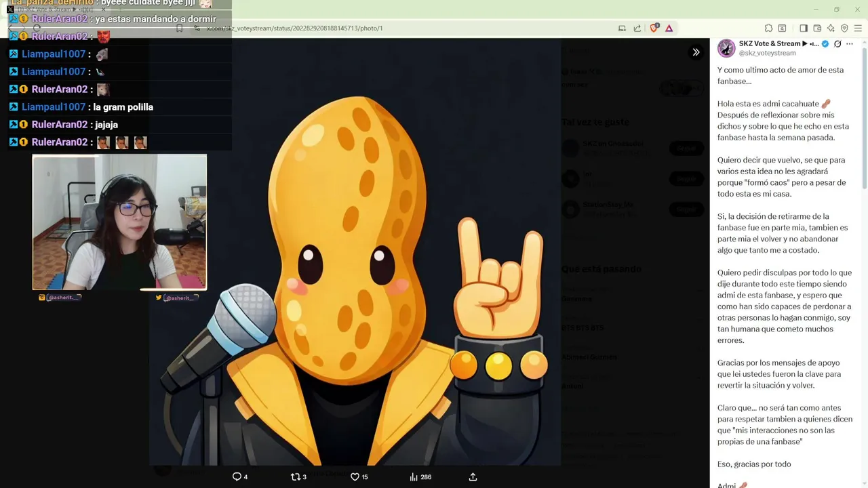Click the blue verified badge
Viewport: 868px width, 488px height.
825,44
